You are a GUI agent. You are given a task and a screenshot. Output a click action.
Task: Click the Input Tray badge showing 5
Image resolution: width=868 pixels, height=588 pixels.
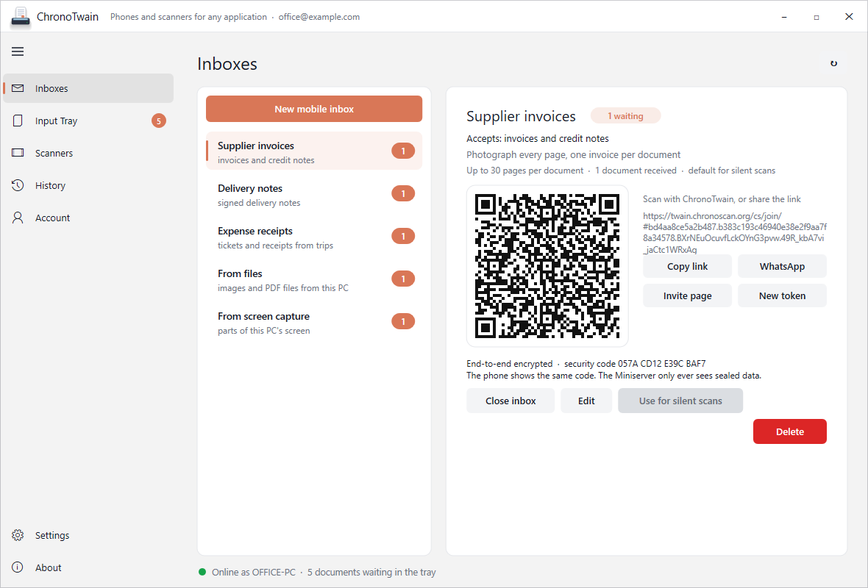point(159,121)
